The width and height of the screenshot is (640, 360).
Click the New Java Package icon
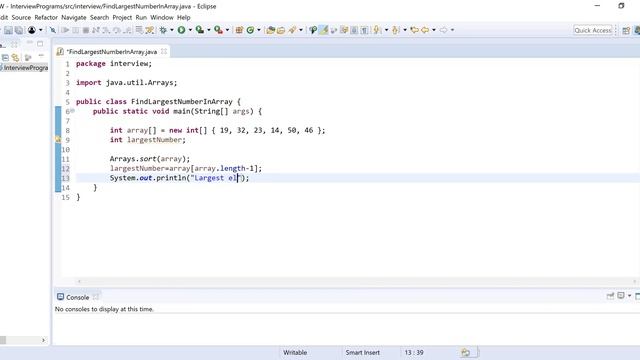click(x=239, y=30)
